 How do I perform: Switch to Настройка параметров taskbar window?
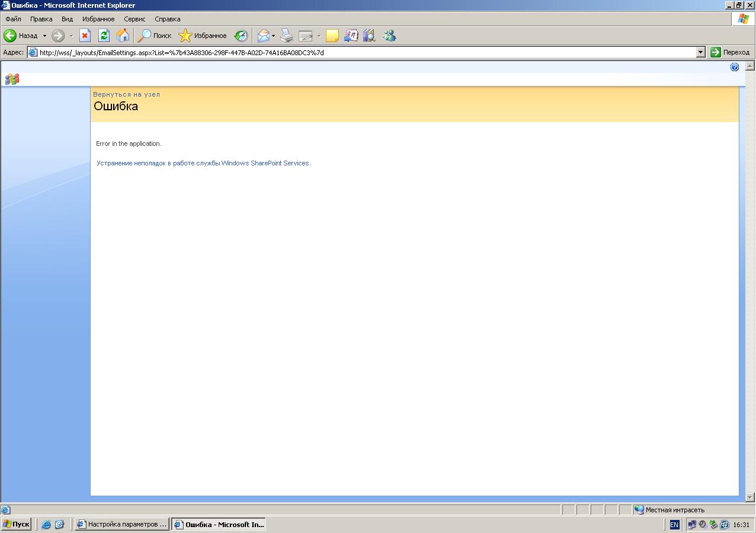coord(121,524)
